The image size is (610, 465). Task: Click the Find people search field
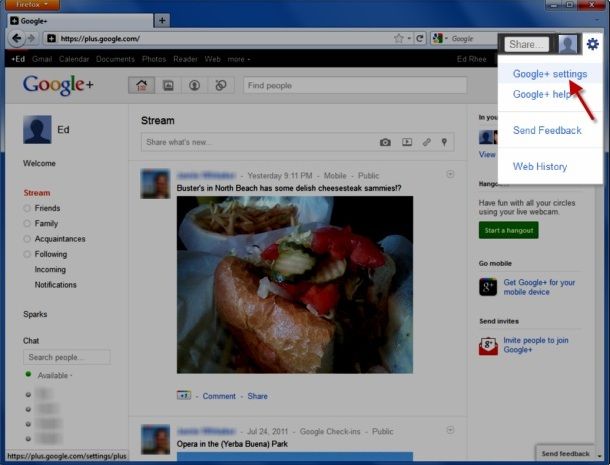point(355,85)
